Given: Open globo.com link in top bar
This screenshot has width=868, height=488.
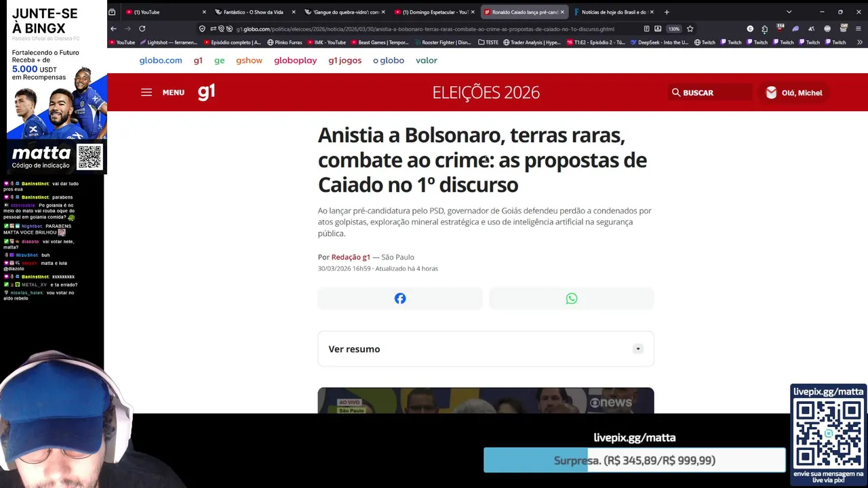Looking at the screenshot, I should pyautogui.click(x=161, y=60).
